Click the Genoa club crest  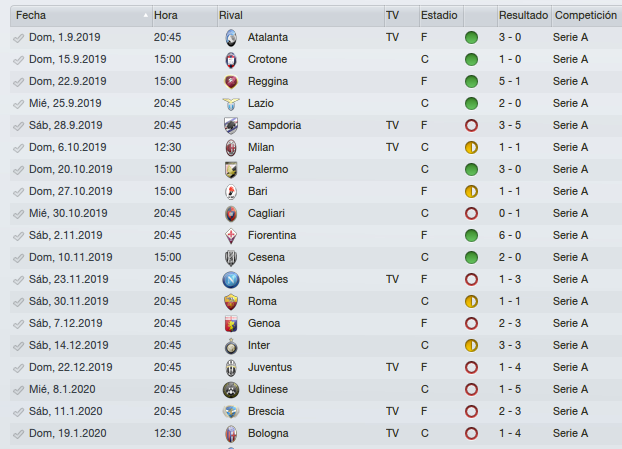point(231,324)
